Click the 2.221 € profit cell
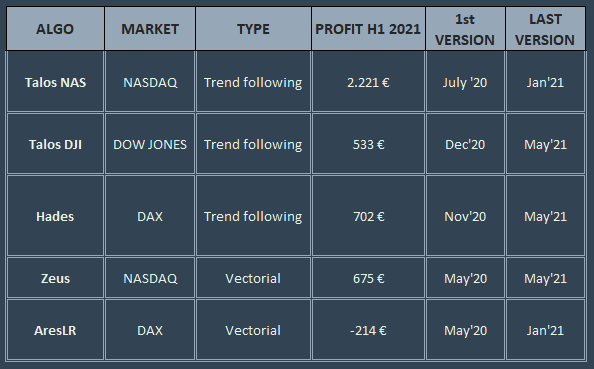 coord(368,82)
